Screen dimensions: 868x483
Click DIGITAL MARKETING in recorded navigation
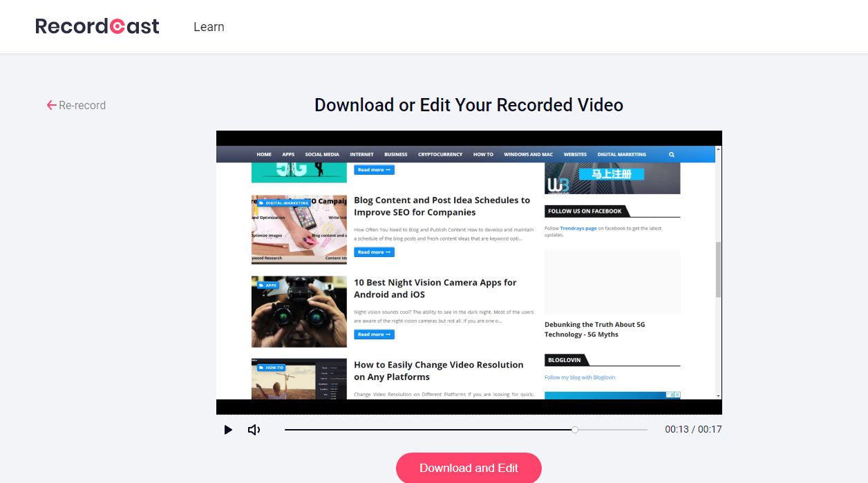622,155
